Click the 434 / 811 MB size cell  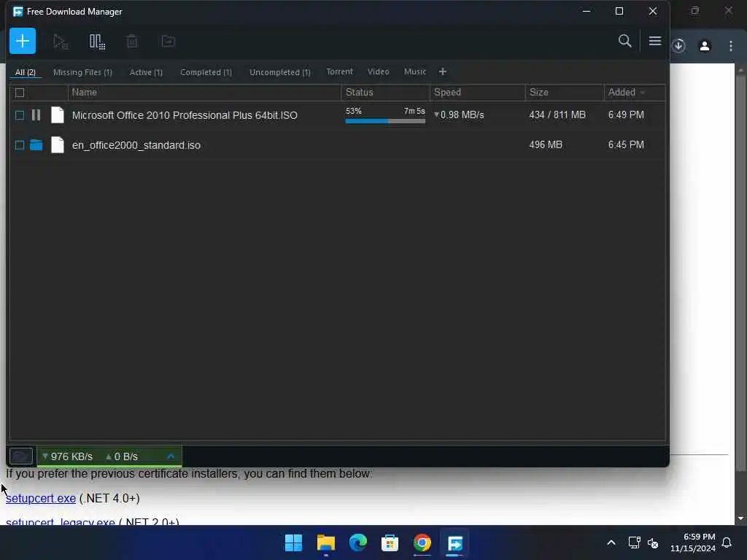pos(557,114)
